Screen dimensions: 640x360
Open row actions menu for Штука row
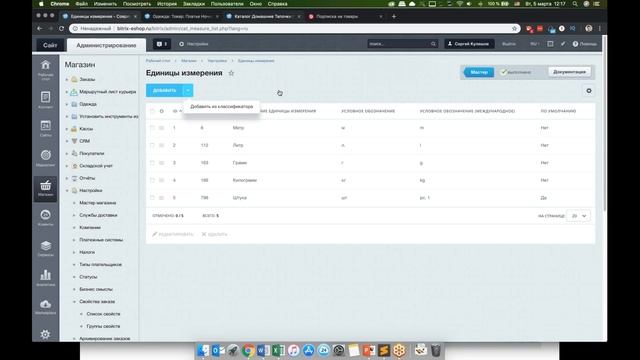coord(162,198)
